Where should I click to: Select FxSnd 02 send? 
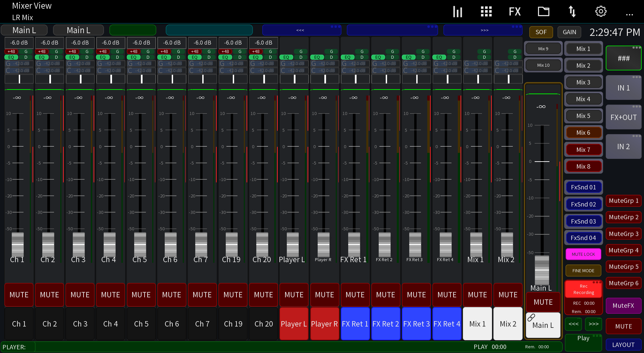[x=583, y=204]
